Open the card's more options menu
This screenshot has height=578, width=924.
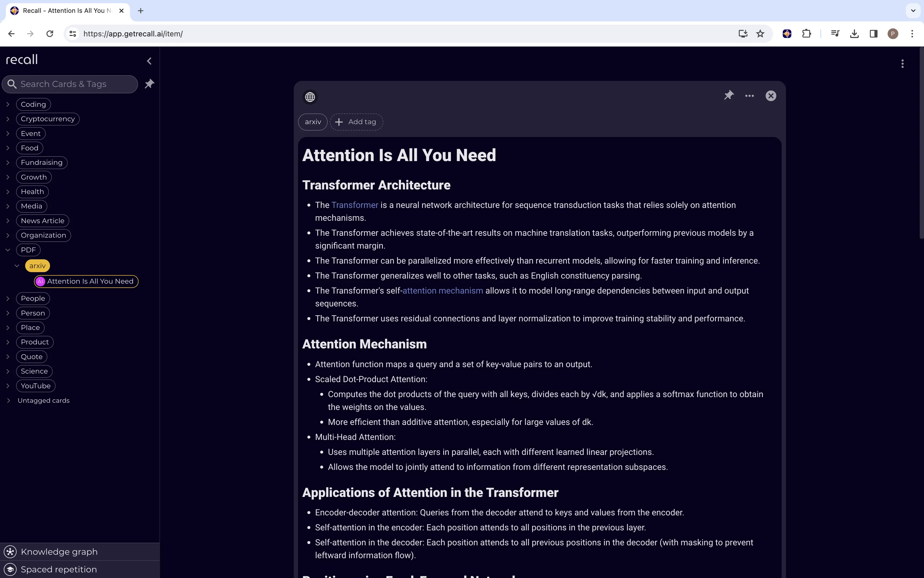(749, 96)
